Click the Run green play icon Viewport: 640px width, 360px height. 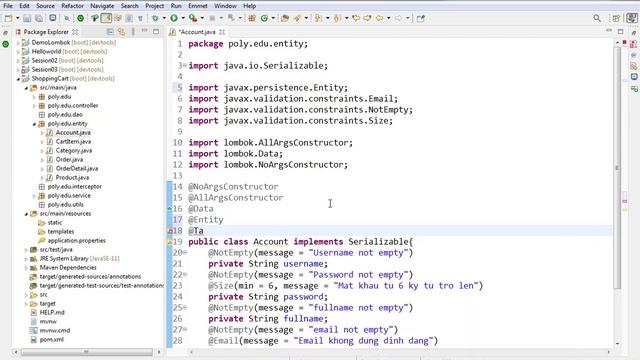pyautogui.click(x=174, y=18)
